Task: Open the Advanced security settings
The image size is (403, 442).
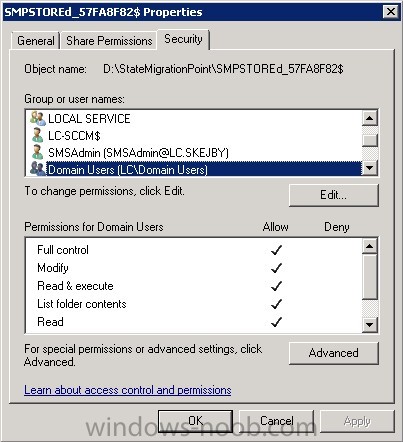Action: point(334,353)
